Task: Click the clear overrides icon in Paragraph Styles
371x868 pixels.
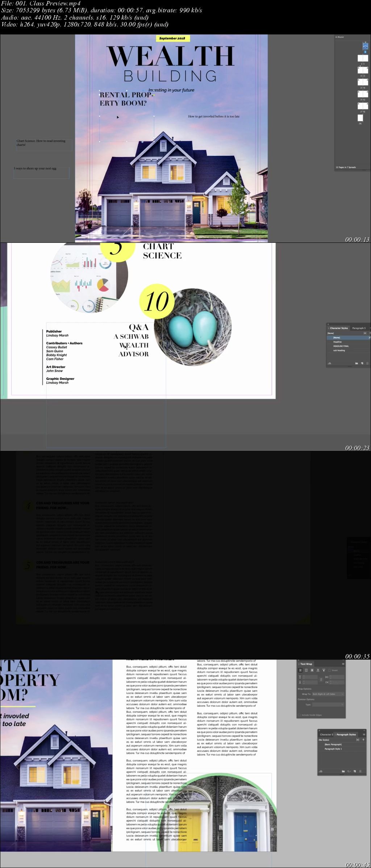Action: [x=349, y=771]
